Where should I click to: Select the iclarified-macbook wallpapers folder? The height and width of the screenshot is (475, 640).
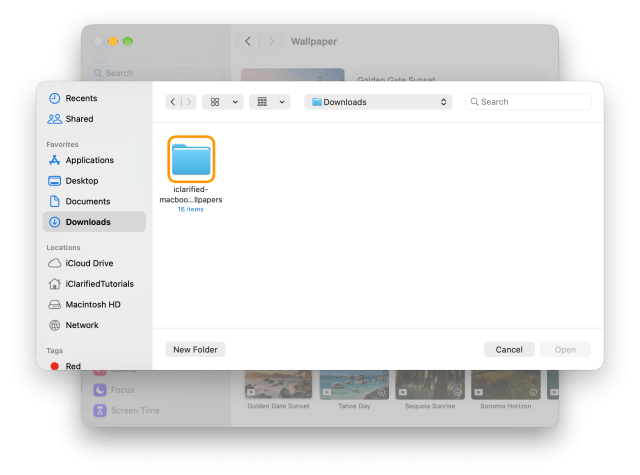(191, 159)
